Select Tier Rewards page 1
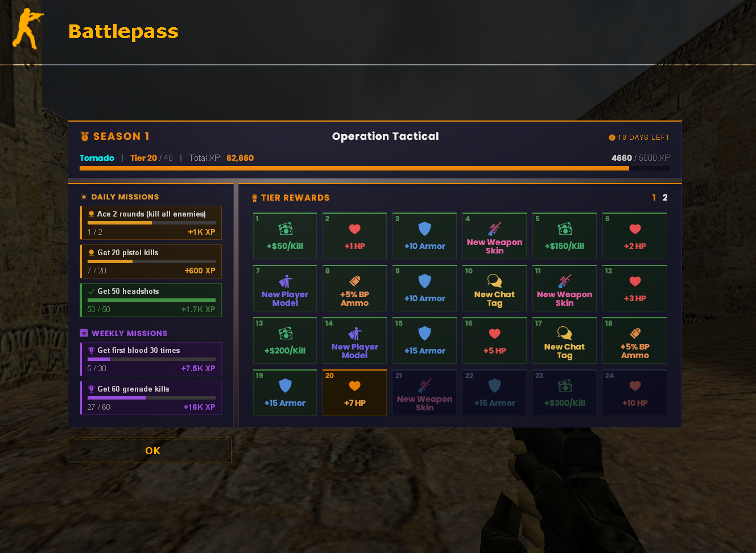This screenshot has height=553, width=756. (x=654, y=198)
